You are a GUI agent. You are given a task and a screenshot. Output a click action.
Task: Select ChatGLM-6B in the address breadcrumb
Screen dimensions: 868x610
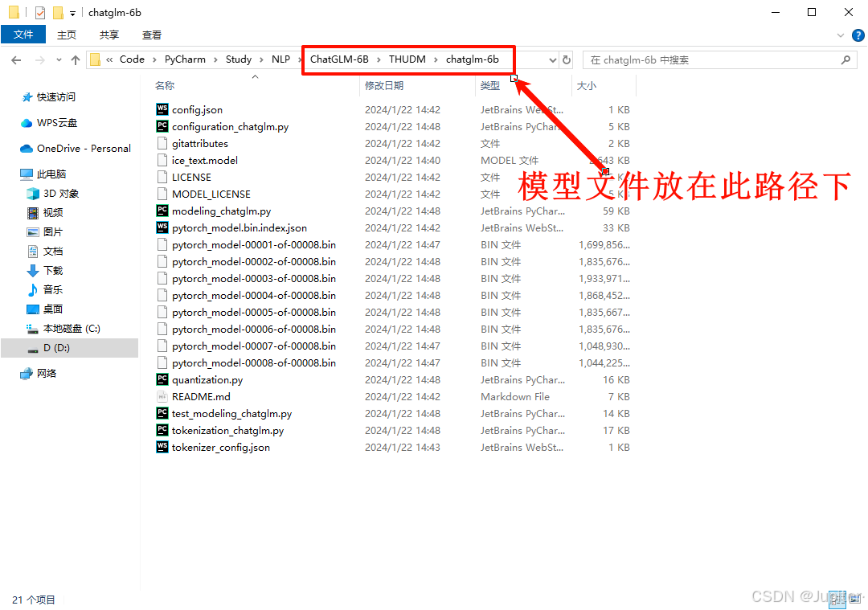point(339,59)
